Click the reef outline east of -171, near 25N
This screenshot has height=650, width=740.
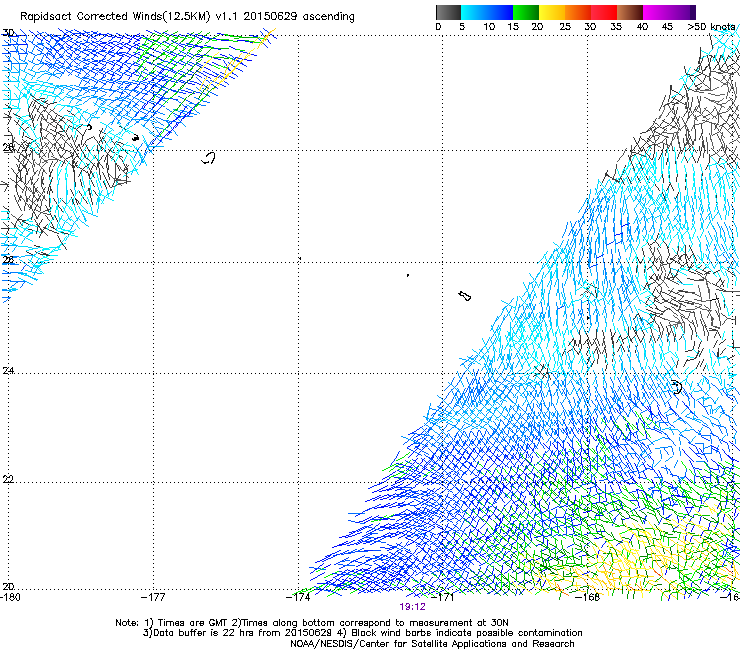tap(464, 296)
